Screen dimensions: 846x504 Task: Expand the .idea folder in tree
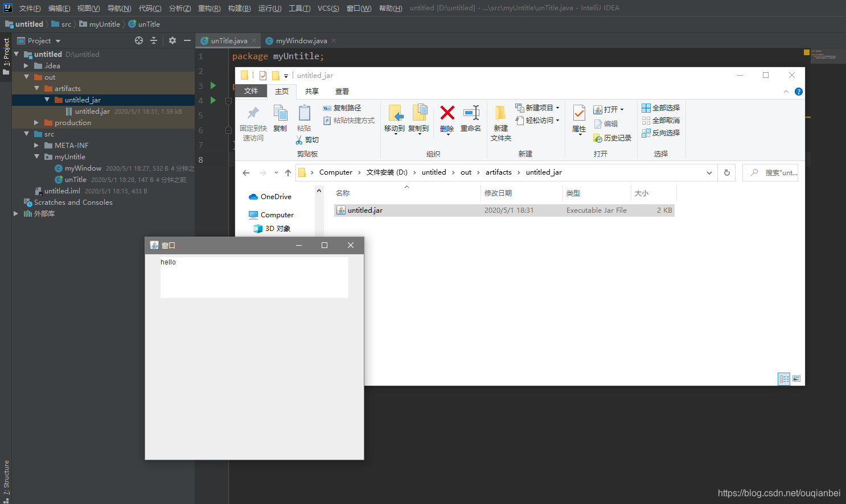26,66
